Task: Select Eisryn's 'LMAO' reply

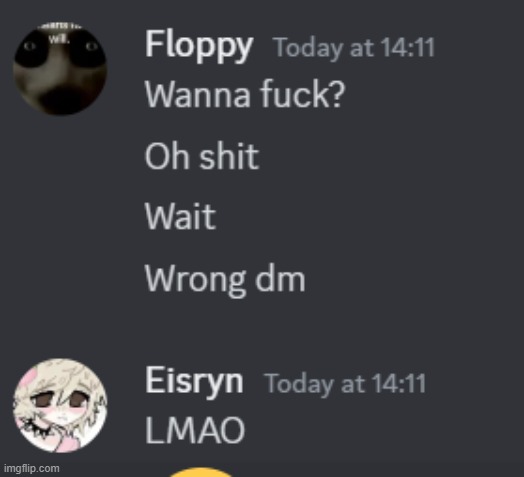Action: [x=195, y=431]
